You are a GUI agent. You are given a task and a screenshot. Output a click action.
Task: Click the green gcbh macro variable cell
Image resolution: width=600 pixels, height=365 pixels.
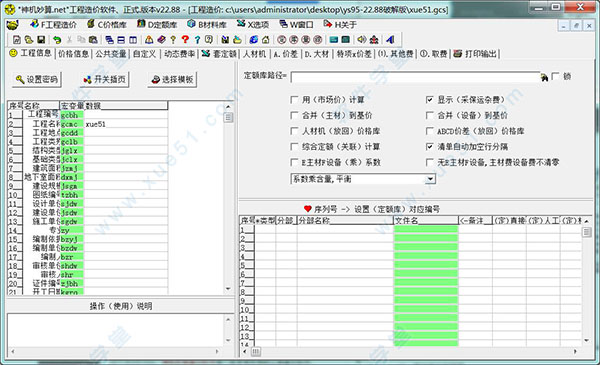pyautogui.click(x=72, y=115)
